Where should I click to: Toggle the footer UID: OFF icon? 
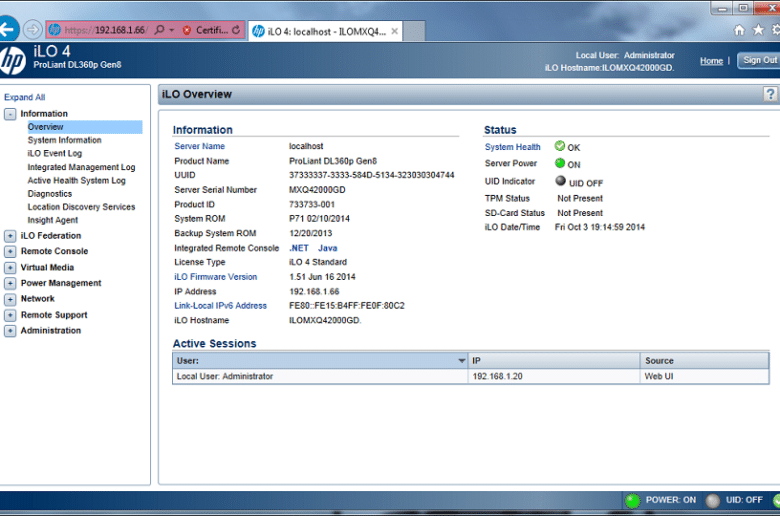point(712,501)
